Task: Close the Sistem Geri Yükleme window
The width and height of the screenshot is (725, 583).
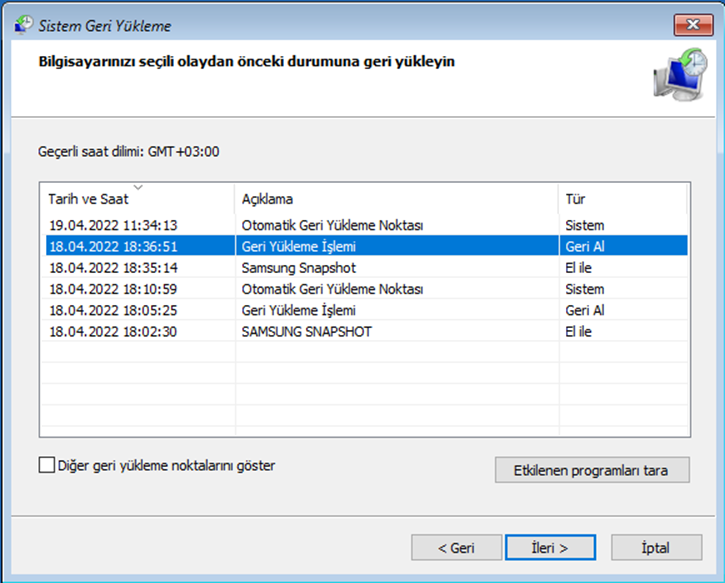Action: click(x=693, y=25)
